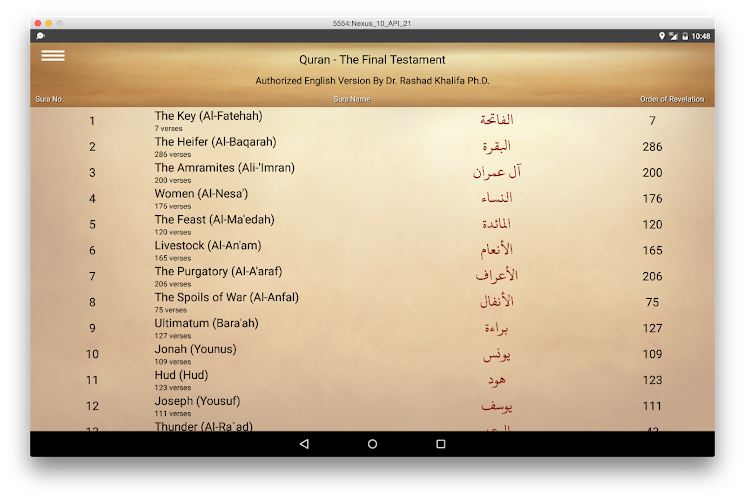The image size is (745, 500).
Task: Click the Arabic name for Bara'ah
Action: pyautogui.click(x=497, y=328)
